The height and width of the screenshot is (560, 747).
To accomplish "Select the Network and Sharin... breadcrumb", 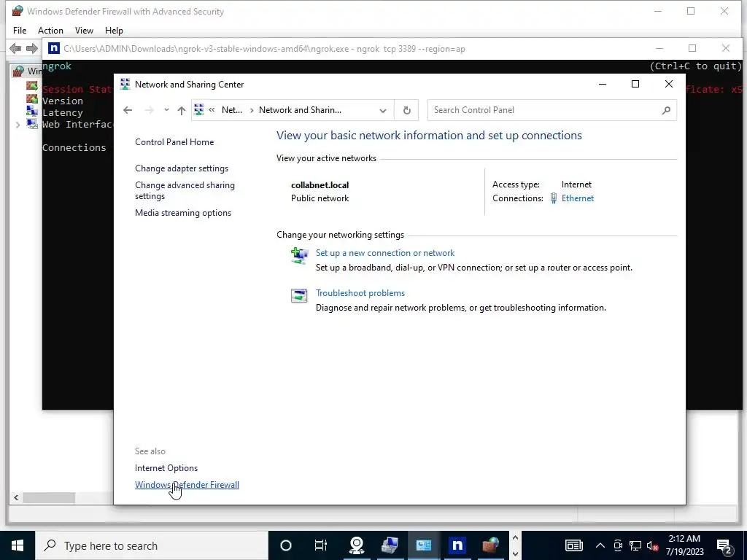I will (x=300, y=110).
